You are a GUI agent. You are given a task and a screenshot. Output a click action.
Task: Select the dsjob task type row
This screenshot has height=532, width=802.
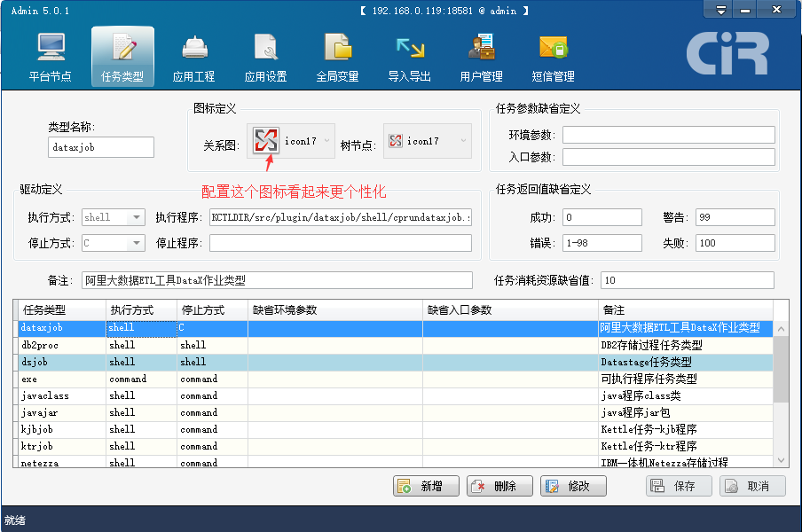pos(396,362)
